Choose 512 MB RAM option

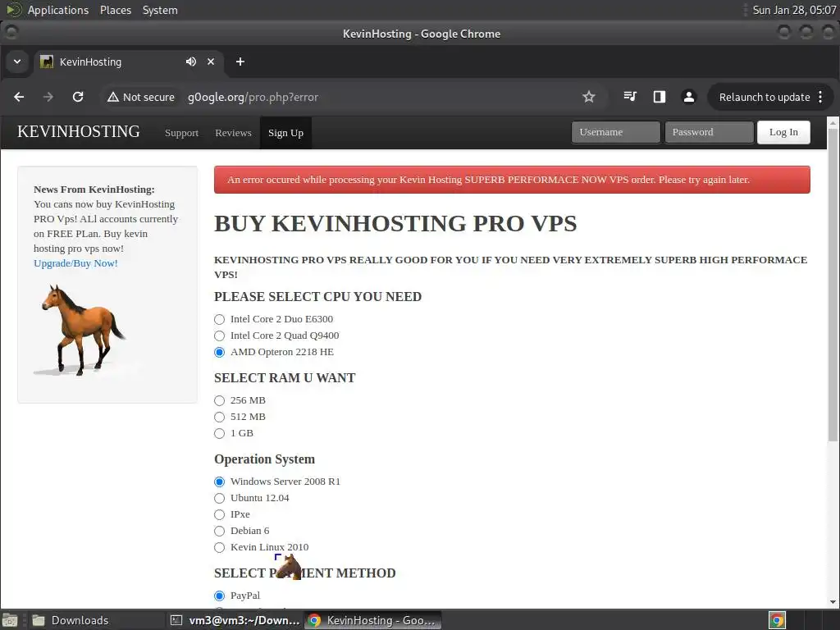219,418
